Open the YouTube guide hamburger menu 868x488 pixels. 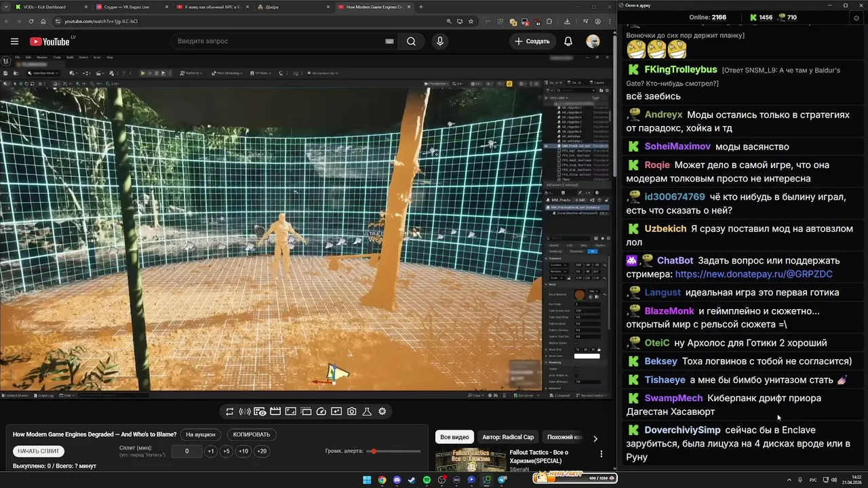coord(14,41)
